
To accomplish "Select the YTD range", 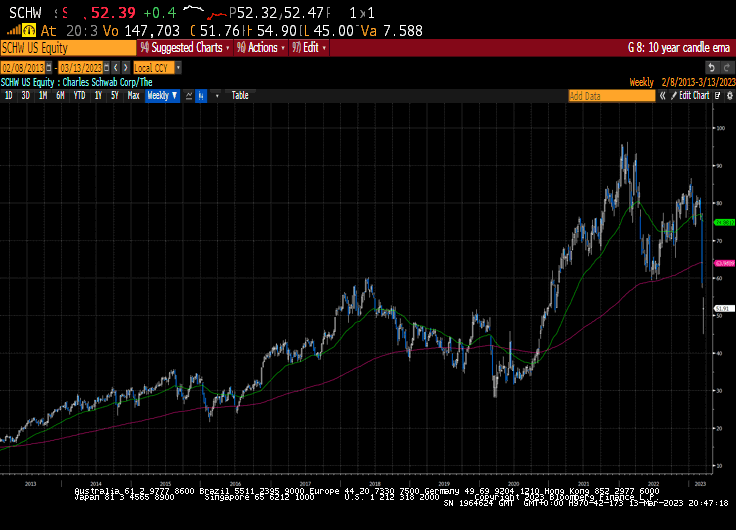I will (79, 96).
